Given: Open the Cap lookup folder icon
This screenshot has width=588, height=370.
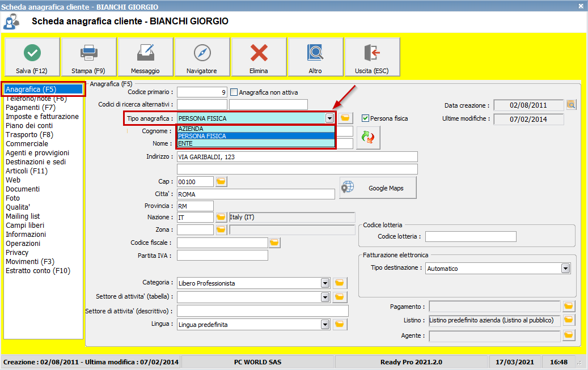Looking at the screenshot, I should [x=221, y=182].
